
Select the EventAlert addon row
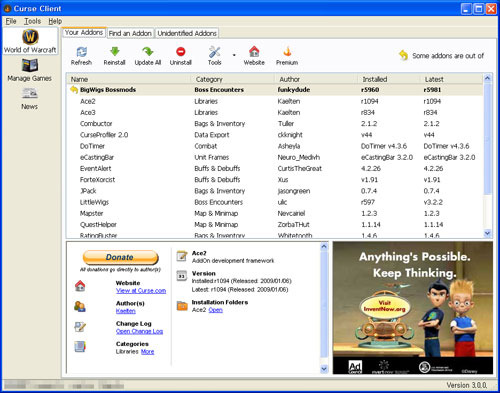[275, 168]
